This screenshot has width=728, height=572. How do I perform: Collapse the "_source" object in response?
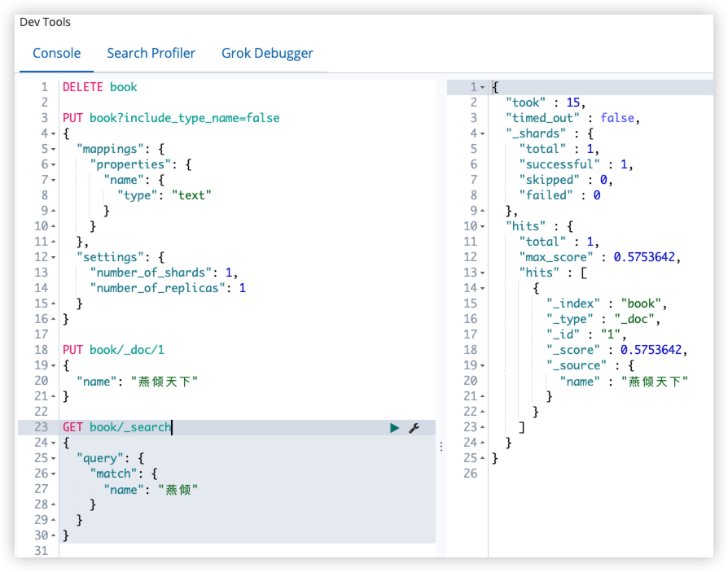(482, 365)
